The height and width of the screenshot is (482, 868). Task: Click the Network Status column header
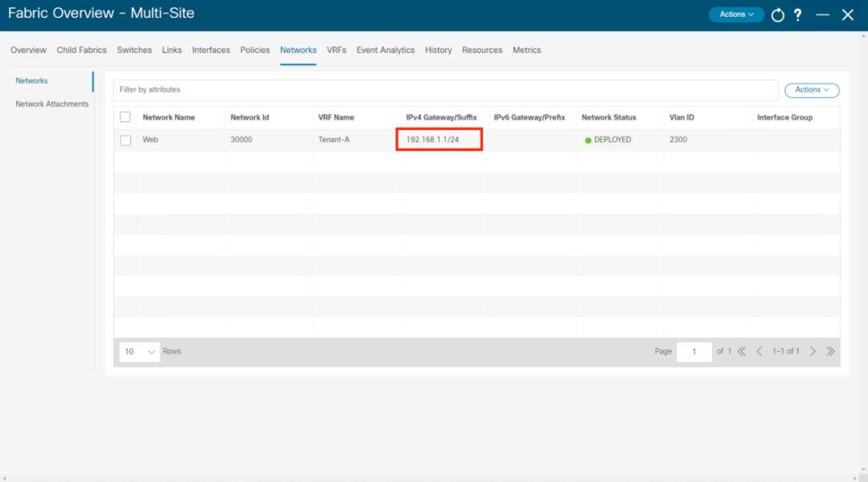click(x=608, y=117)
